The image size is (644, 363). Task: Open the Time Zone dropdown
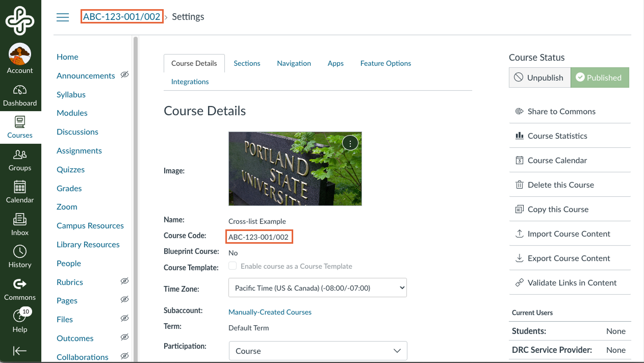tap(317, 288)
